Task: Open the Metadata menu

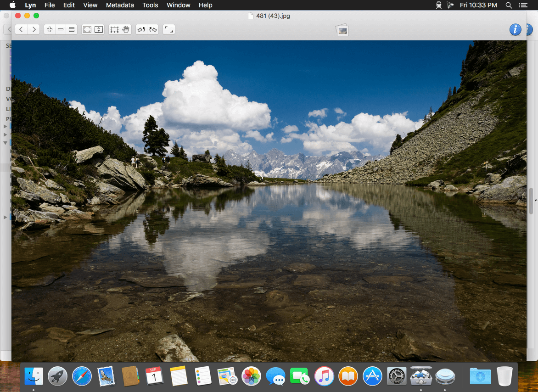Action: tap(120, 5)
